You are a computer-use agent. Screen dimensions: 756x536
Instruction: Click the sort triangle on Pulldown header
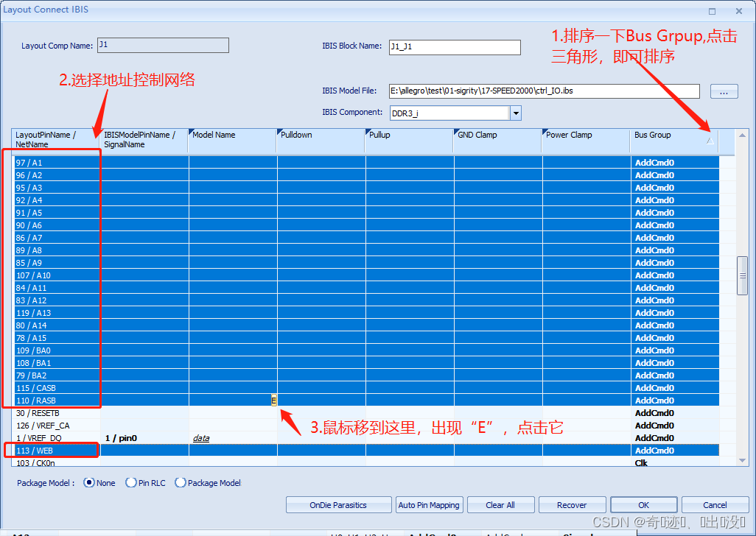click(x=279, y=131)
